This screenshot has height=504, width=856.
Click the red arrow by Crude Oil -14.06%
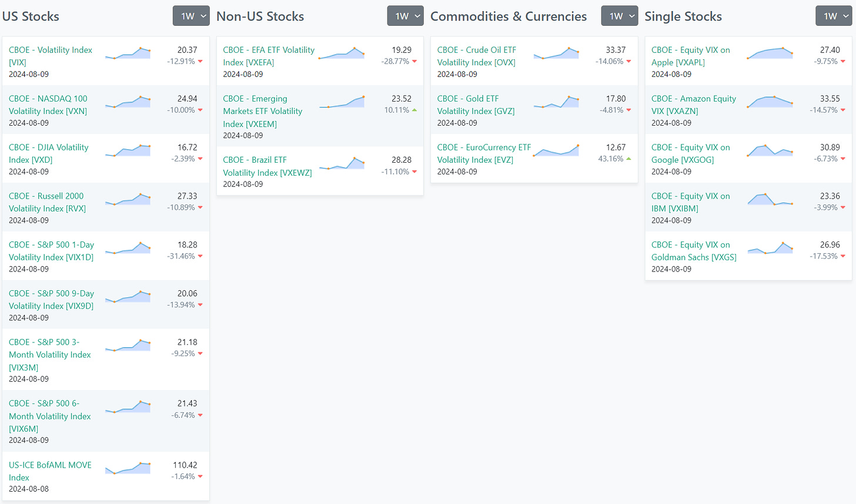click(x=628, y=62)
